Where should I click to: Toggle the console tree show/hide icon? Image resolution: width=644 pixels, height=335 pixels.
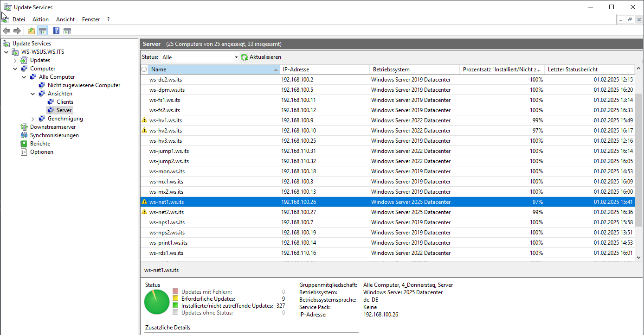pos(42,31)
